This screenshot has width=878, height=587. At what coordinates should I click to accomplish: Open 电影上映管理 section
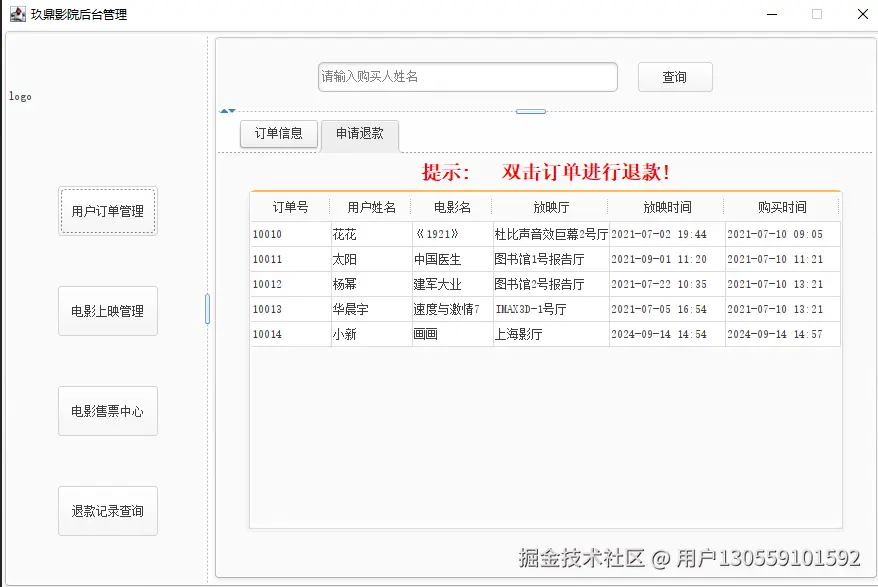click(108, 311)
